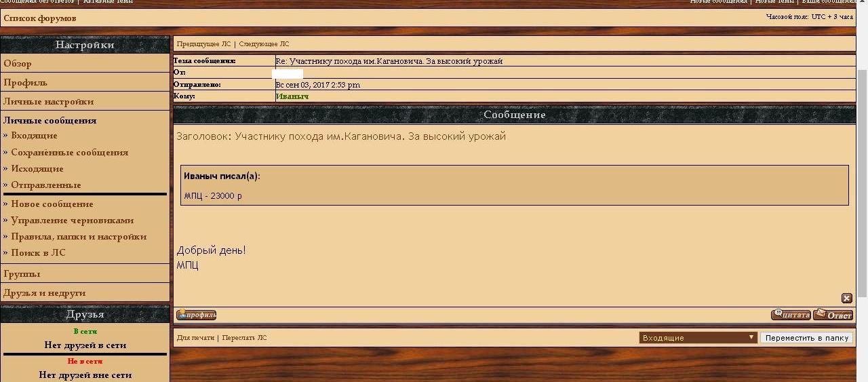Go to Предыдущее ЛС message
Screen dimensions: 868x382
tap(203, 44)
